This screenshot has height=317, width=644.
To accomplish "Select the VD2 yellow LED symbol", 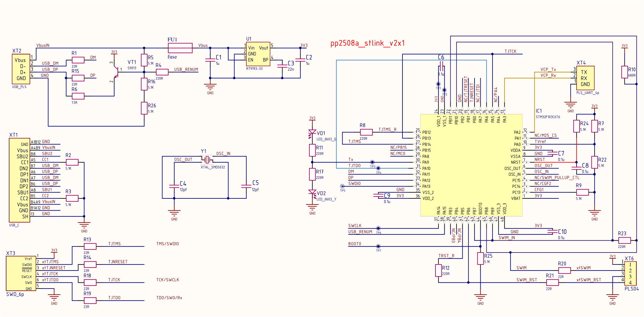I will point(312,194).
